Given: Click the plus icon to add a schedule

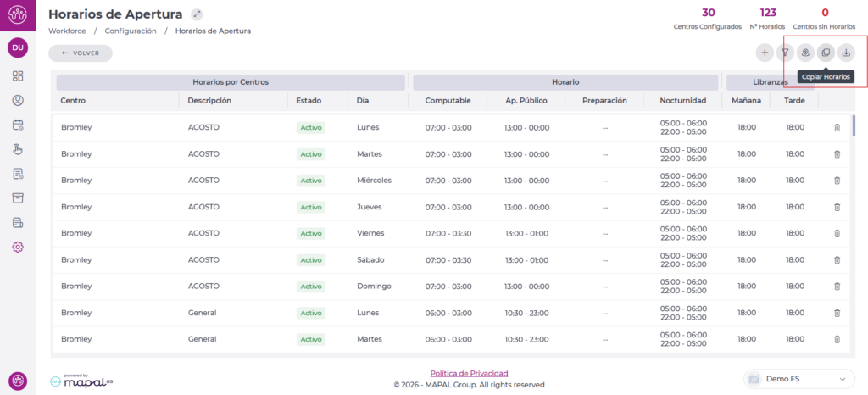Looking at the screenshot, I should (x=765, y=53).
